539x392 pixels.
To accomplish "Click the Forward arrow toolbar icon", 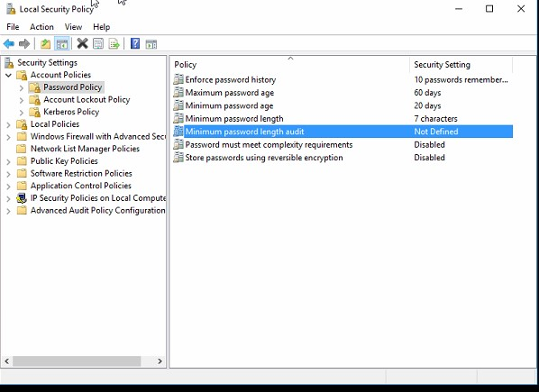I will coord(24,44).
